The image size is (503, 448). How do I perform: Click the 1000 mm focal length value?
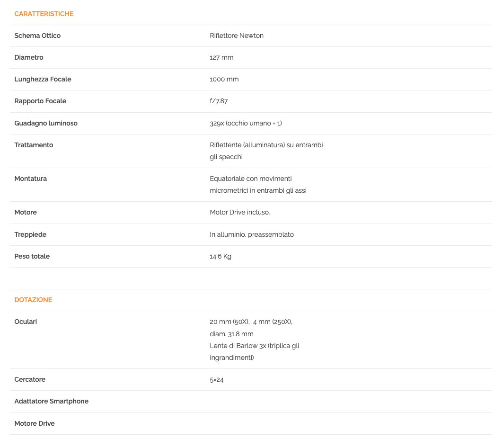[x=224, y=79]
